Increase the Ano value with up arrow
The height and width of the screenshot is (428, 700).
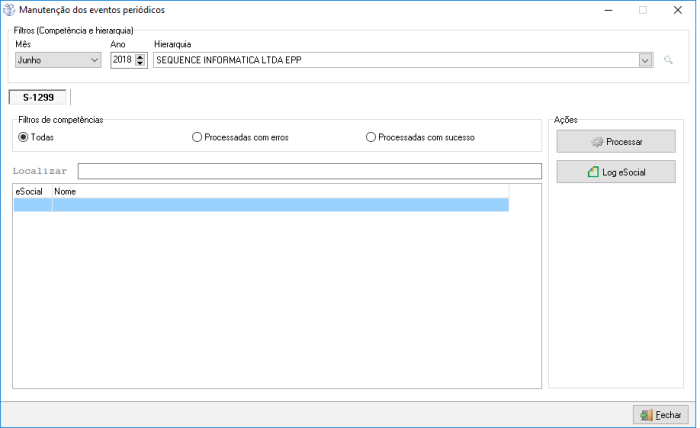[x=140, y=57]
